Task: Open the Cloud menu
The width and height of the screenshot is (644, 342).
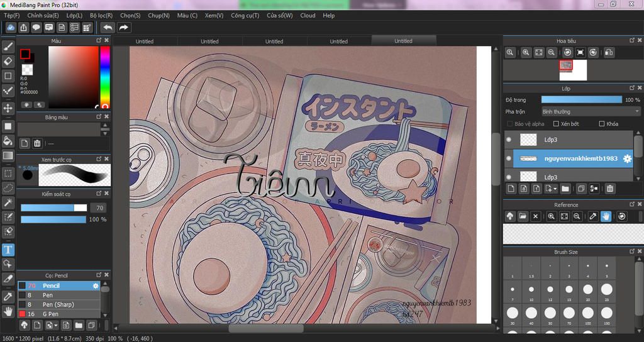Action: coord(308,15)
